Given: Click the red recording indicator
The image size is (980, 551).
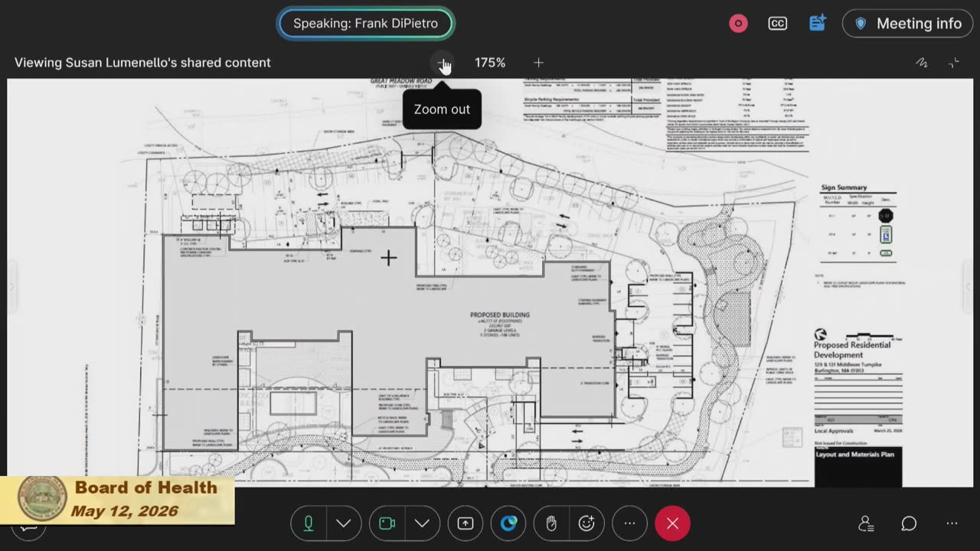Looking at the screenshot, I should (x=738, y=24).
